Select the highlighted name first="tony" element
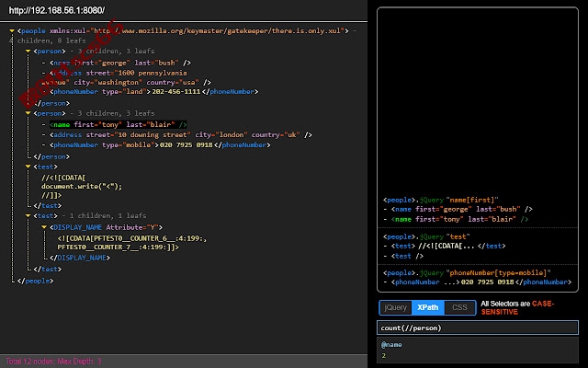 [119, 124]
